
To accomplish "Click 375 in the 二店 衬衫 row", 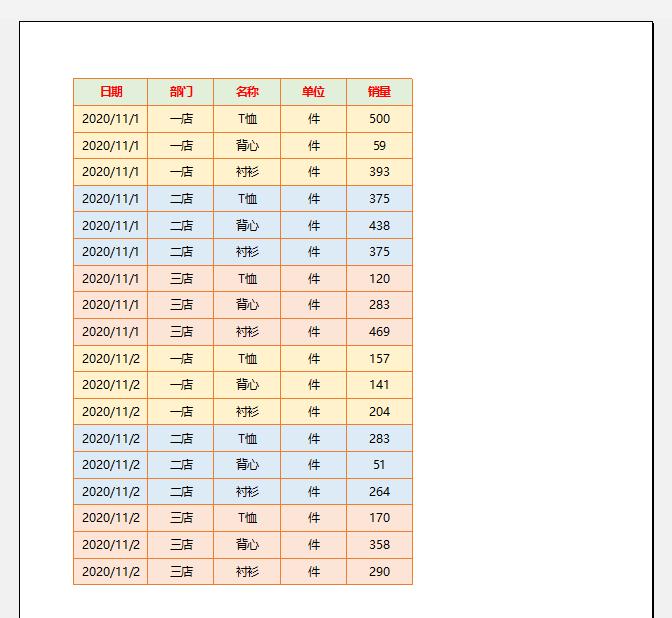I will click(x=379, y=252).
